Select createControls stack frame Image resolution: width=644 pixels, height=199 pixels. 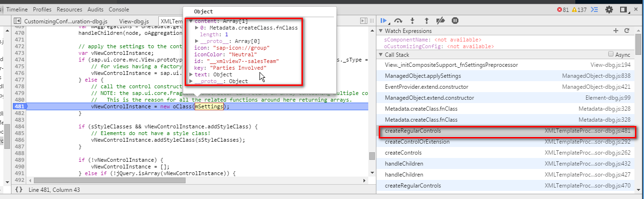click(x=506, y=153)
